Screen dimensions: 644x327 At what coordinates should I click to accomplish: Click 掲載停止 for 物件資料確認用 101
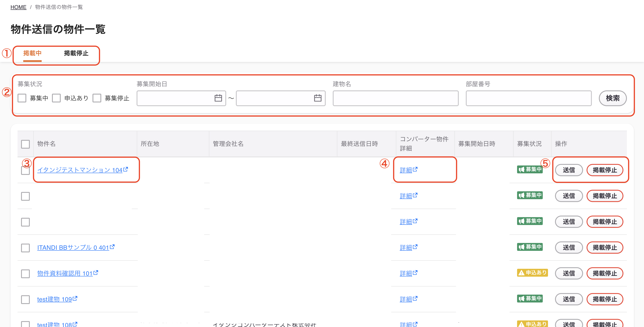click(605, 273)
